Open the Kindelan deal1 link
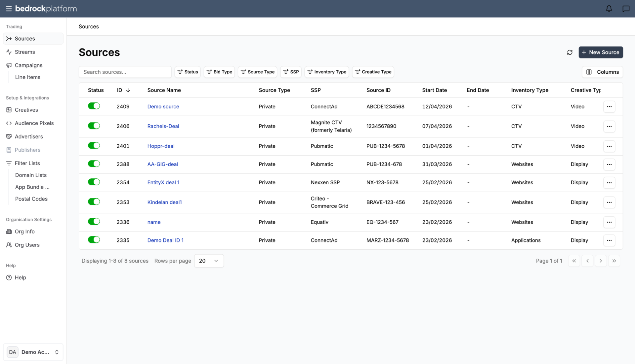 tap(164, 202)
